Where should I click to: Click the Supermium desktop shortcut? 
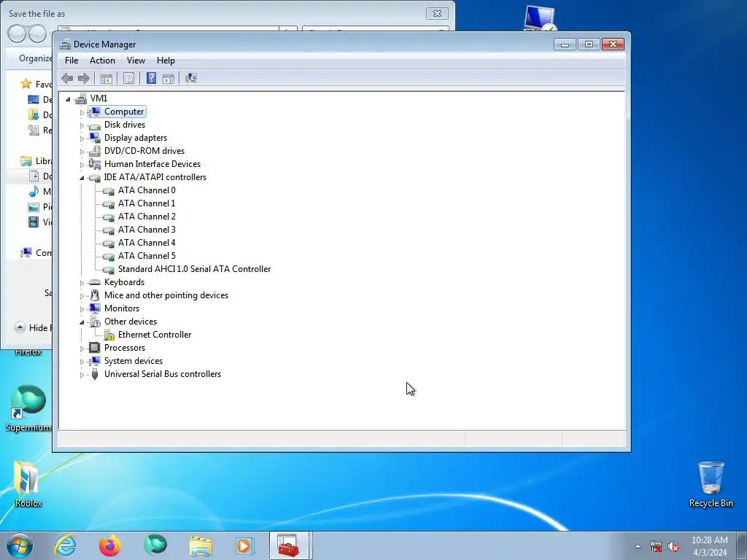(28, 409)
